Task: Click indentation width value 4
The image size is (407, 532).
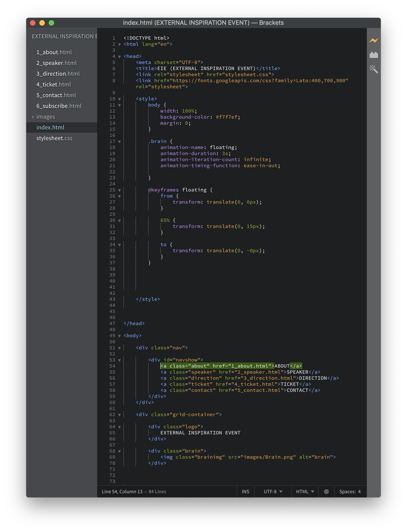Action: pyautogui.click(x=359, y=491)
